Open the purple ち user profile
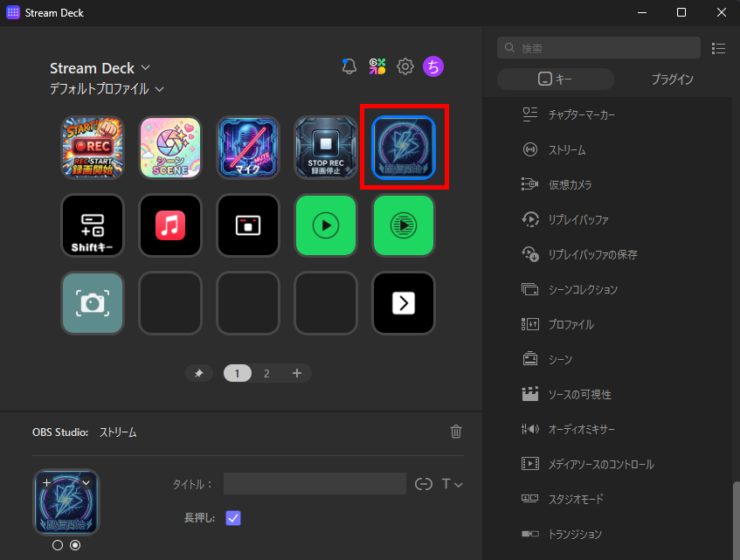Image resolution: width=740 pixels, height=560 pixels. [433, 66]
